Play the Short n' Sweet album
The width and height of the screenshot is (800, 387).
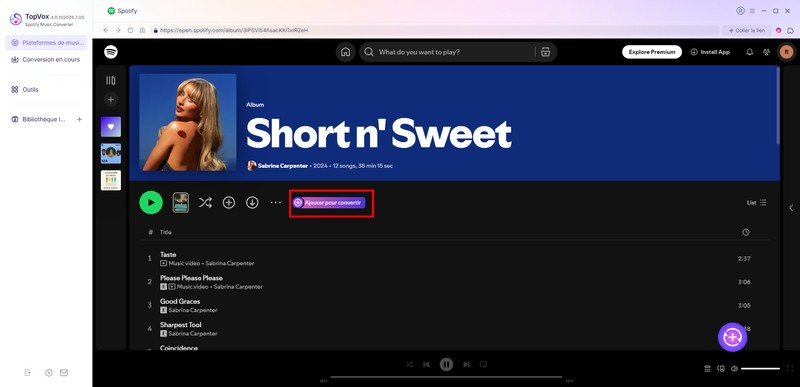(x=151, y=202)
